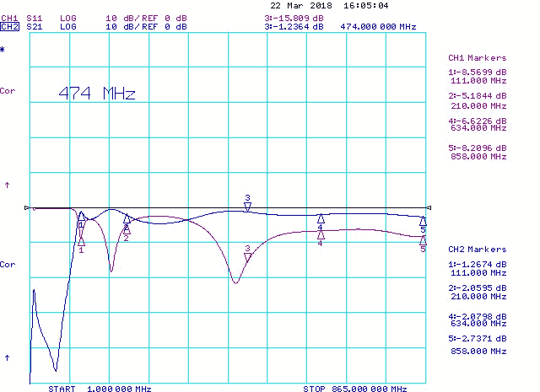Click CH2 marker value '4:-2.0798 dB'
Viewport: 540px width, 392px height.
click(478, 316)
